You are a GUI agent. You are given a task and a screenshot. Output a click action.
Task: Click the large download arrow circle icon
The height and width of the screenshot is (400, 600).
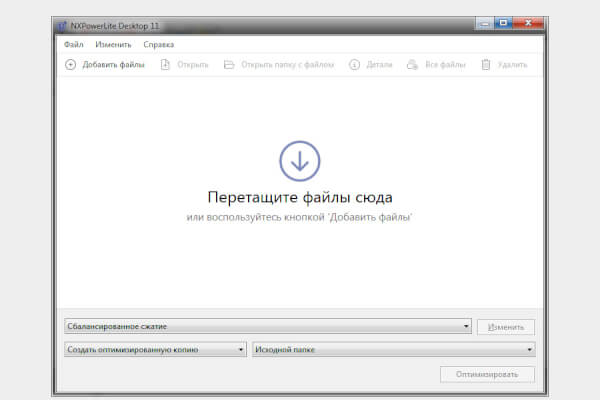300,161
